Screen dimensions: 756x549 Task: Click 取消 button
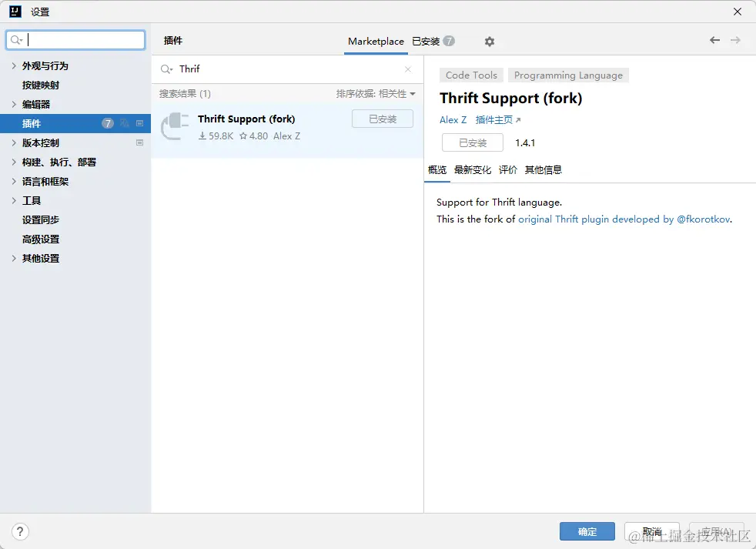point(652,531)
